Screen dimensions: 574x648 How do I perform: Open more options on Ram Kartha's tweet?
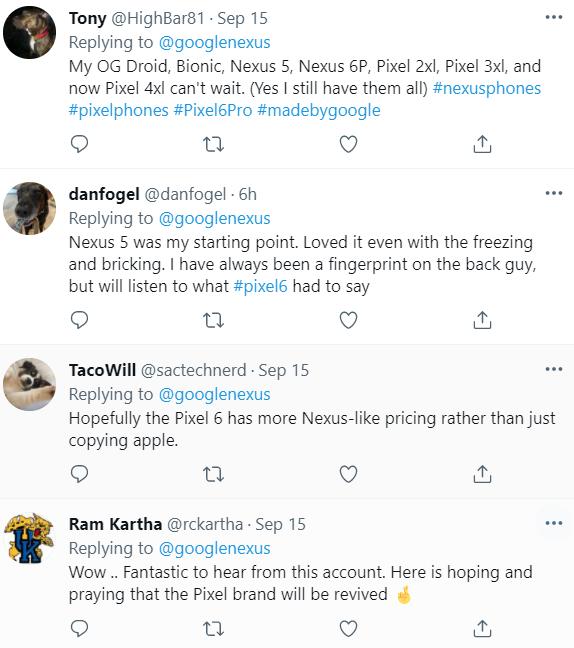click(554, 523)
